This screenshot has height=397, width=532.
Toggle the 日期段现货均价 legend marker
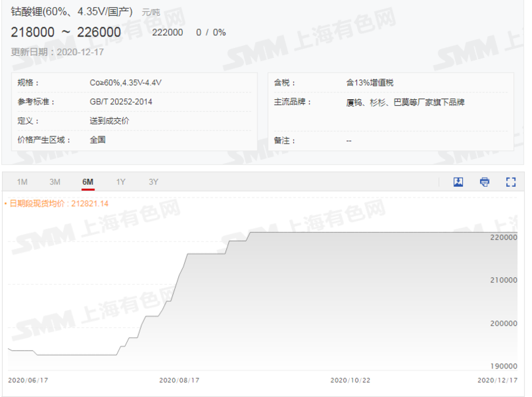pos(7,203)
